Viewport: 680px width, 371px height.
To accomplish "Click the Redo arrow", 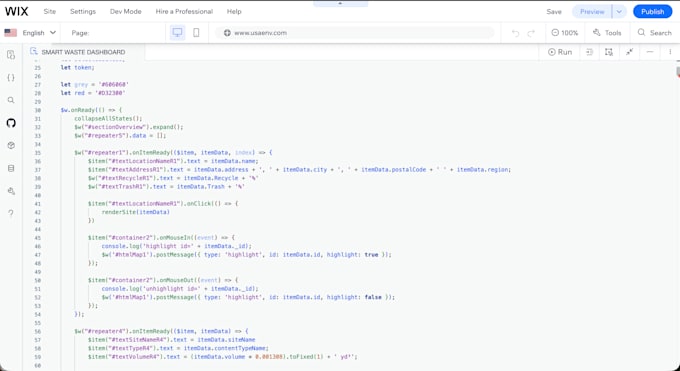I will pos(531,33).
